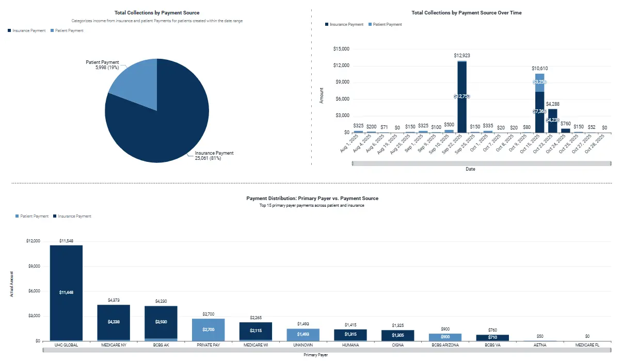Select the light blue $3,250 segment on Oct 15
Image resolution: width=623 pixels, height=364 pixels.
click(x=539, y=82)
